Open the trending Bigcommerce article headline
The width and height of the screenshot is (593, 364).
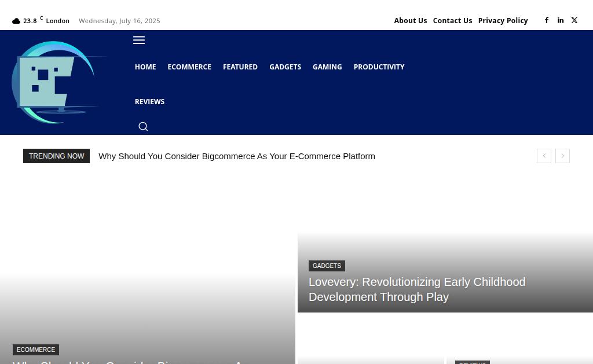point(237,156)
